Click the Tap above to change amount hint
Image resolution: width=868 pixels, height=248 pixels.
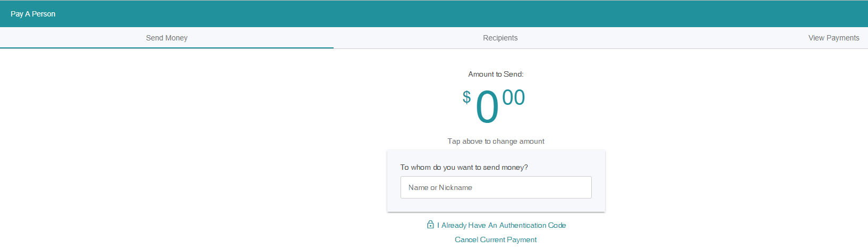point(496,141)
